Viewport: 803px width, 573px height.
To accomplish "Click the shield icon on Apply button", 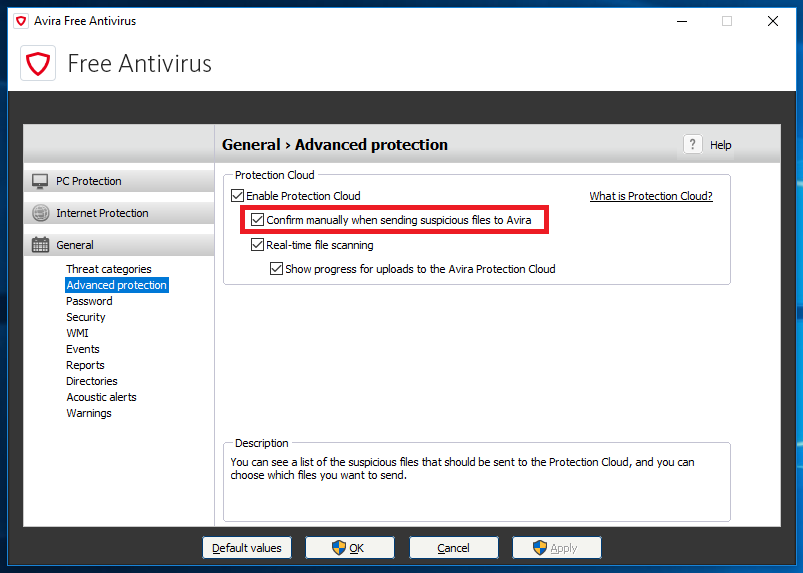I will (x=540, y=548).
